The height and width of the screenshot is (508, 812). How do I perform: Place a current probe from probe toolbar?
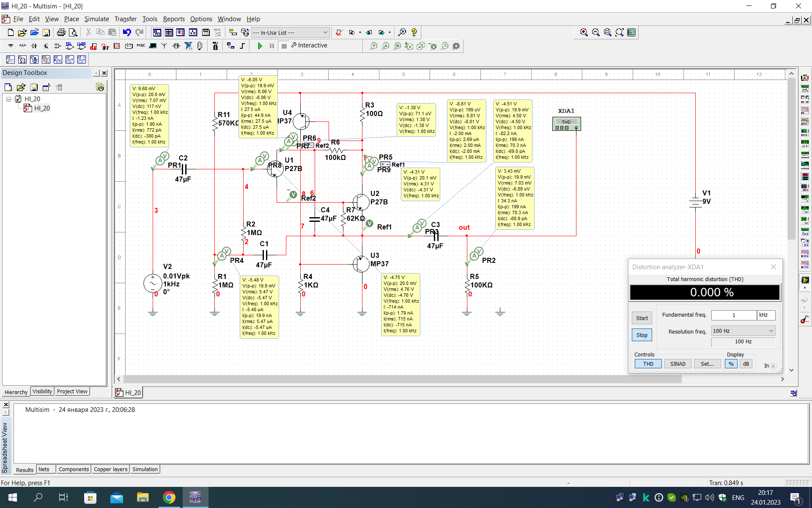point(385,46)
